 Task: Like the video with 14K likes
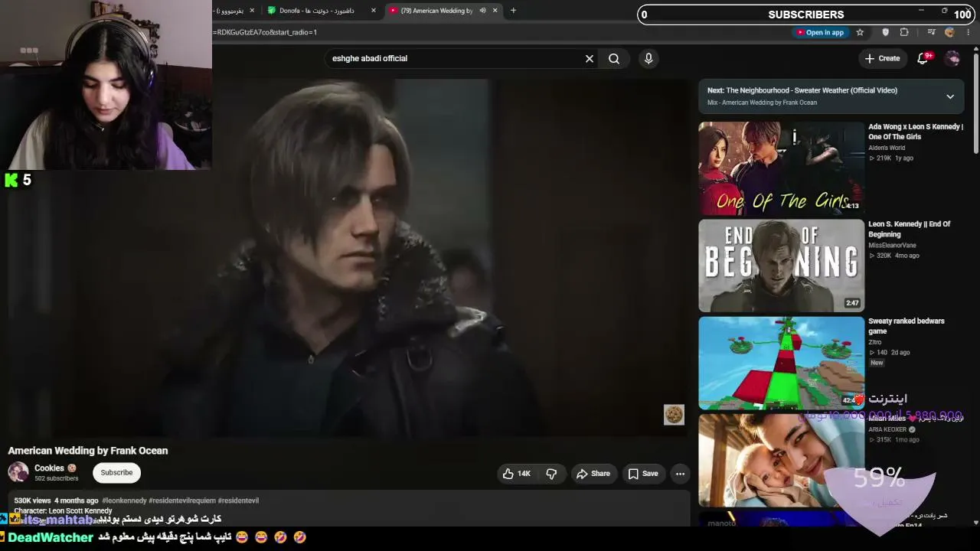(x=517, y=474)
